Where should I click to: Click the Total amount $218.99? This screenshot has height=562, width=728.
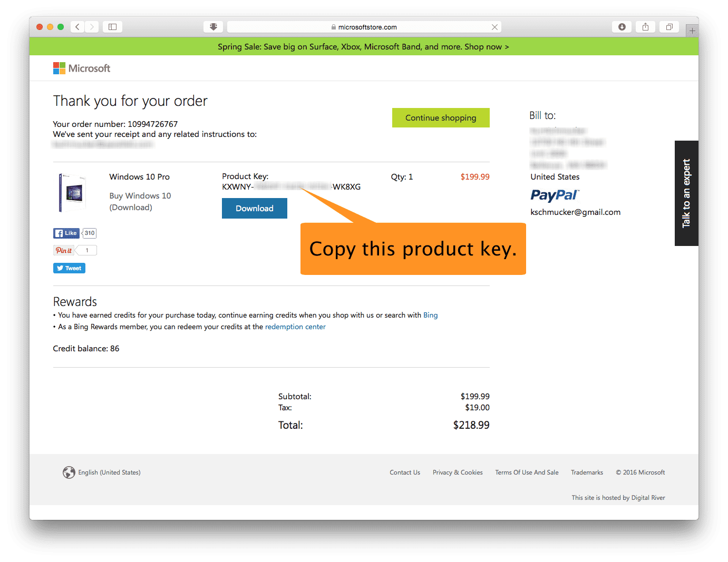coord(471,425)
